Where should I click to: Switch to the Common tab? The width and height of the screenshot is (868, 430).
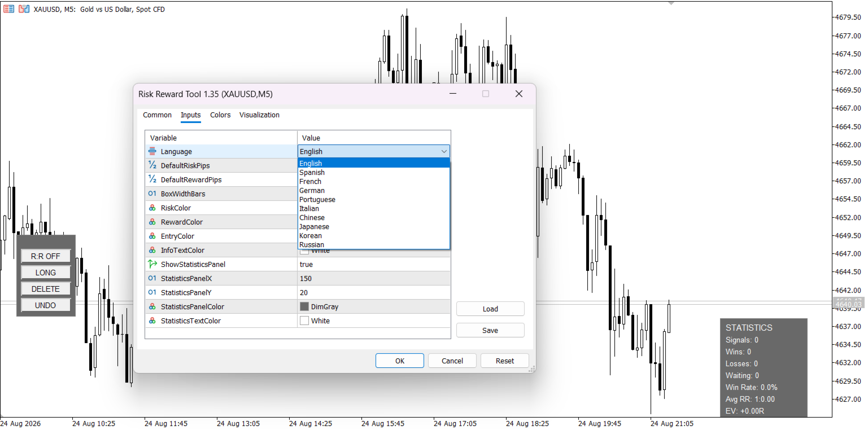[157, 115]
